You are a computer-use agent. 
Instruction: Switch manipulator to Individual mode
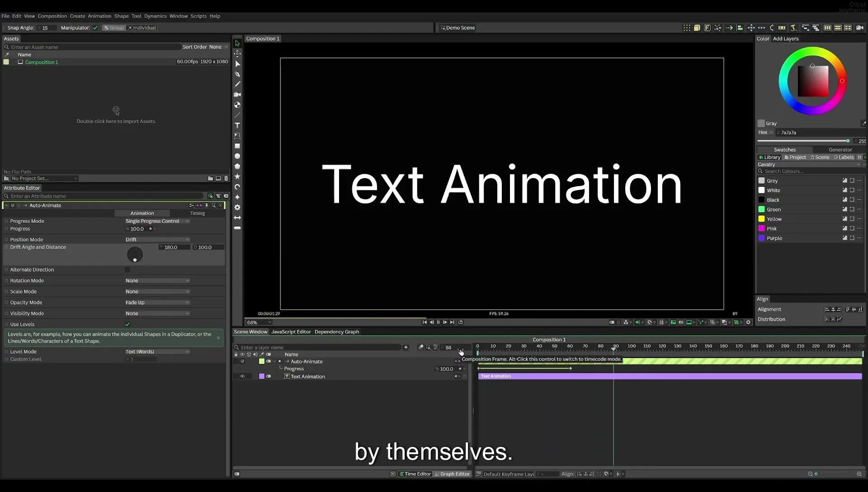(142, 28)
